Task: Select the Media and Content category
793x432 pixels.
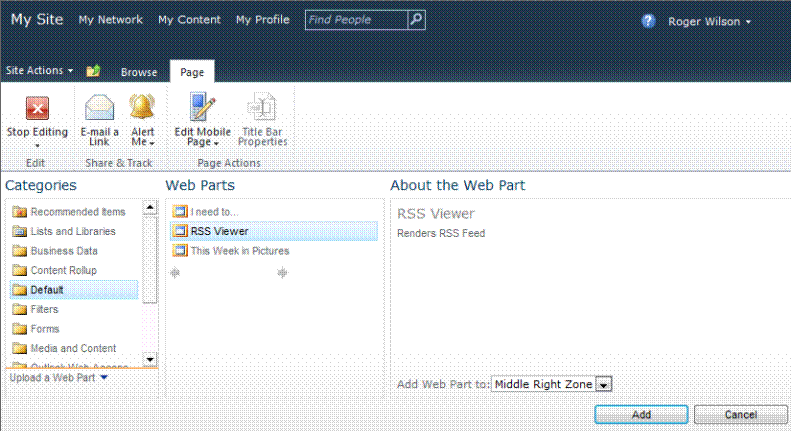Action: point(74,348)
